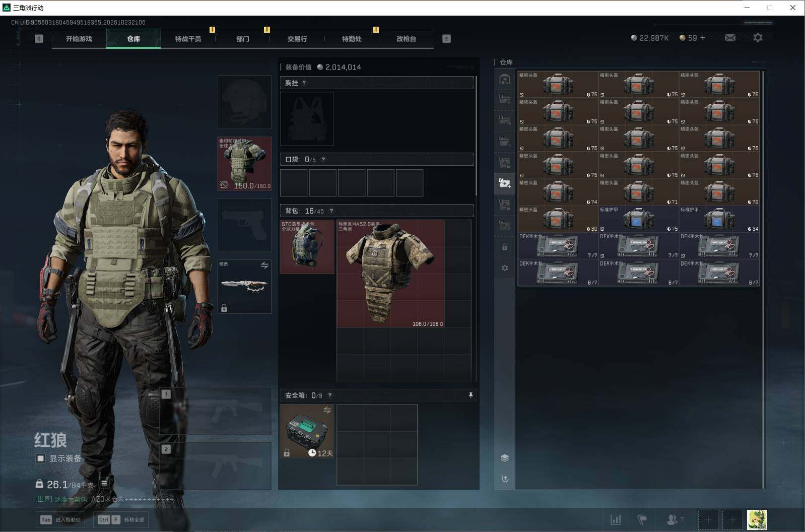This screenshot has width=805, height=532.
Task: Click the help icon next to 背包
Action: pos(331,211)
